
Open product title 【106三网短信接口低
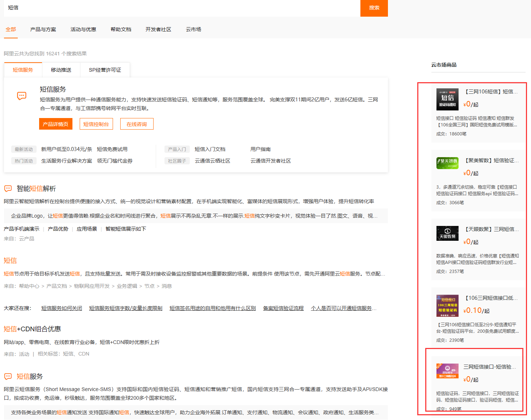[491, 298]
